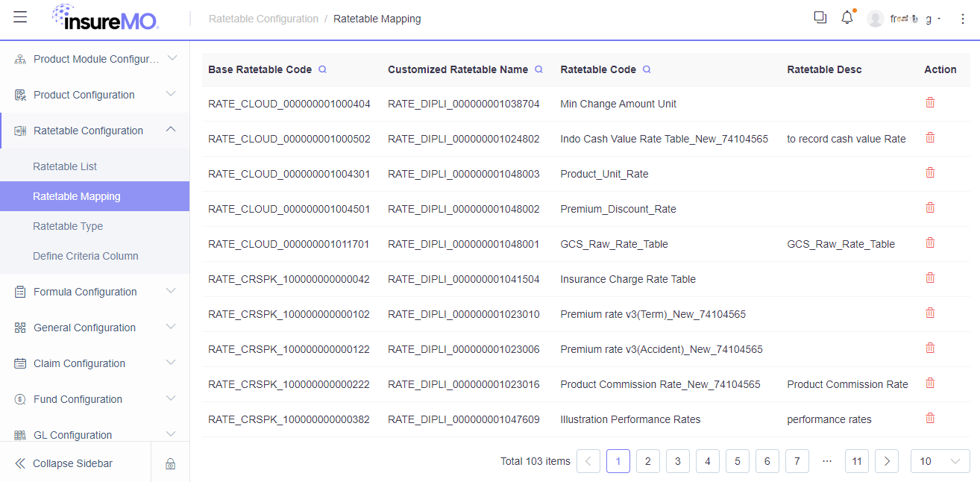Expand Product Module Configuration menu
This screenshot has height=482, width=980.
(x=171, y=58)
